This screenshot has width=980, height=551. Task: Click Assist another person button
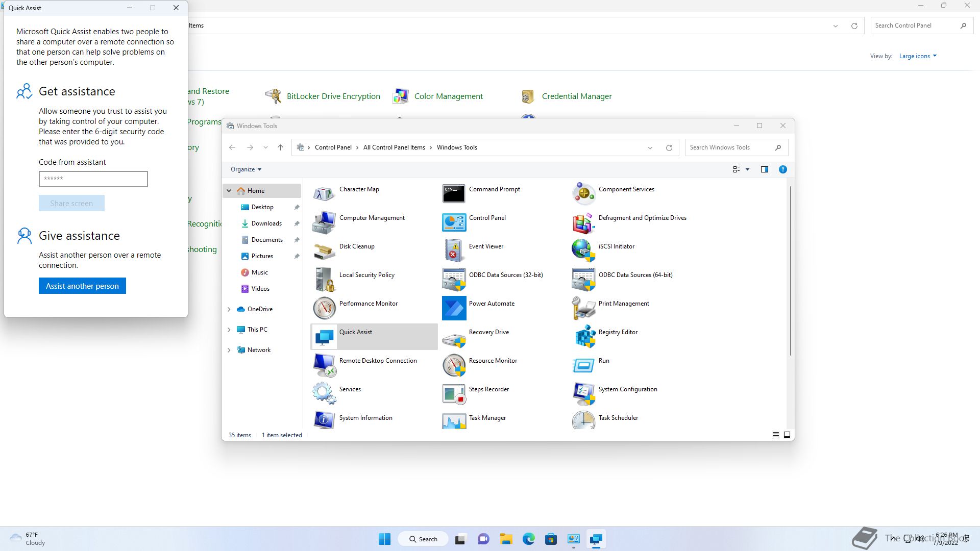(x=82, y=286)
